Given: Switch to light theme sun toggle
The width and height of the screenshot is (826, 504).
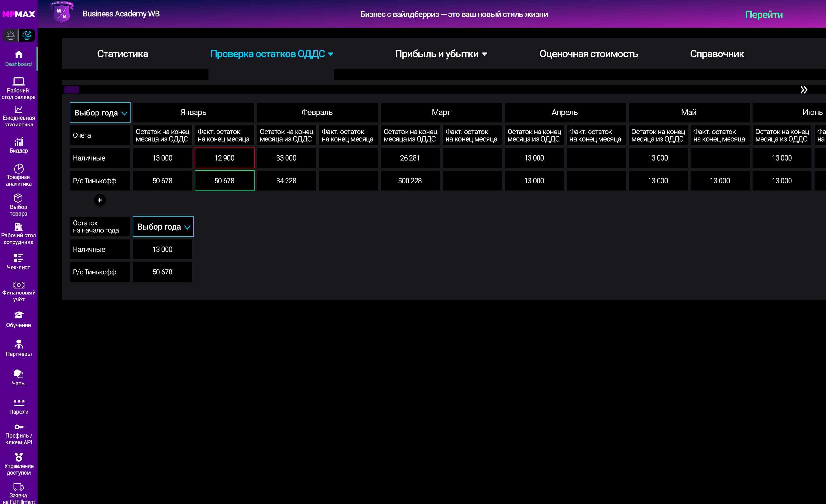Looking at the screenshot, I should pyautogui.click(x=11, y=35).
